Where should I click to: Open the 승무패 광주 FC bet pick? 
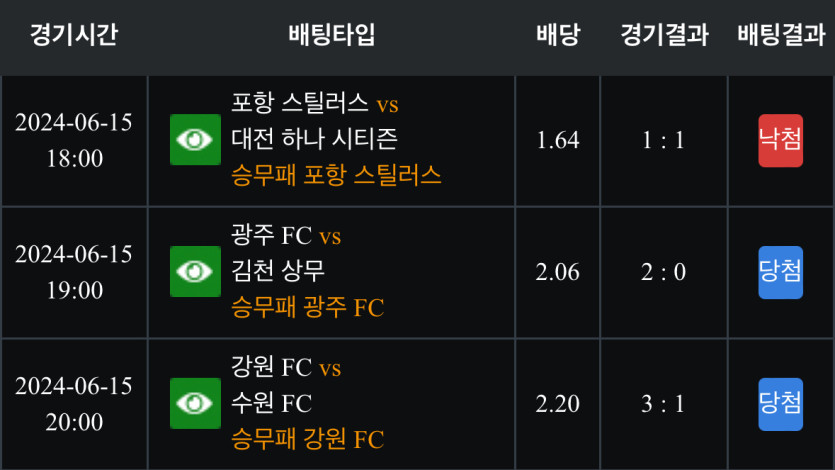307,307
